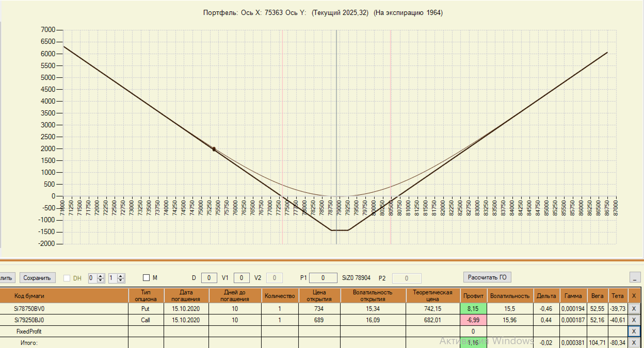Toggle the M checkbox
Screen dimensions: 644x348
(146, 278)
